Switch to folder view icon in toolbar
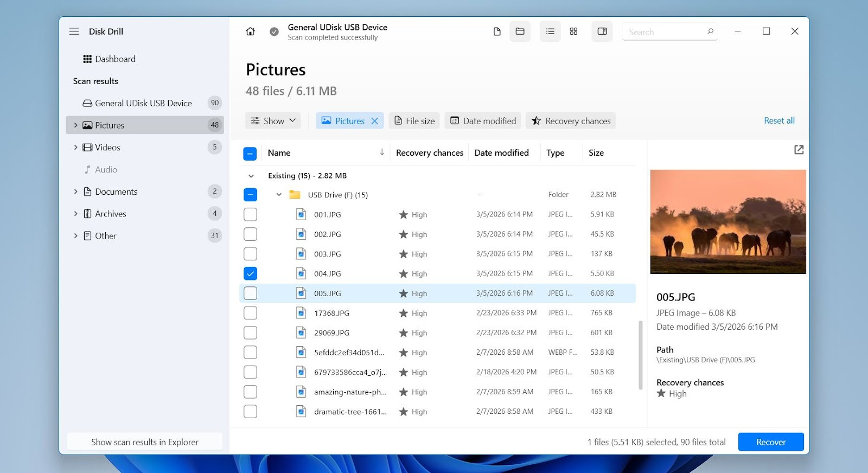 click(520, 31)
